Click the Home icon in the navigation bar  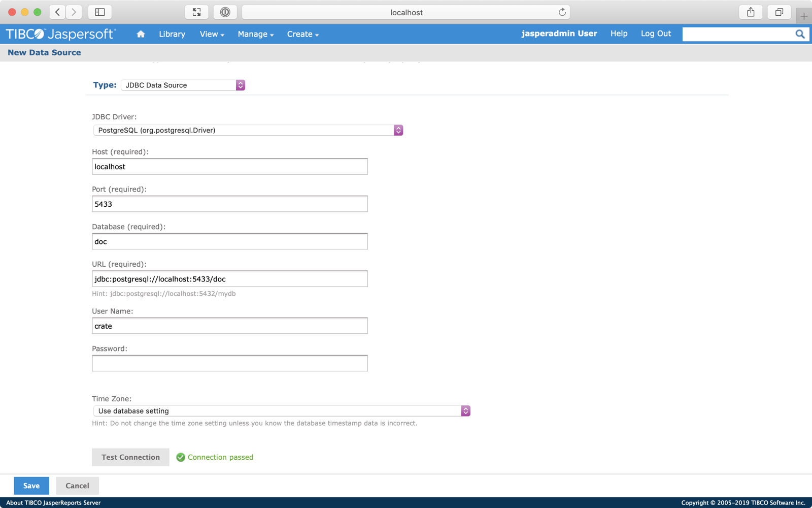coord(141,34)
